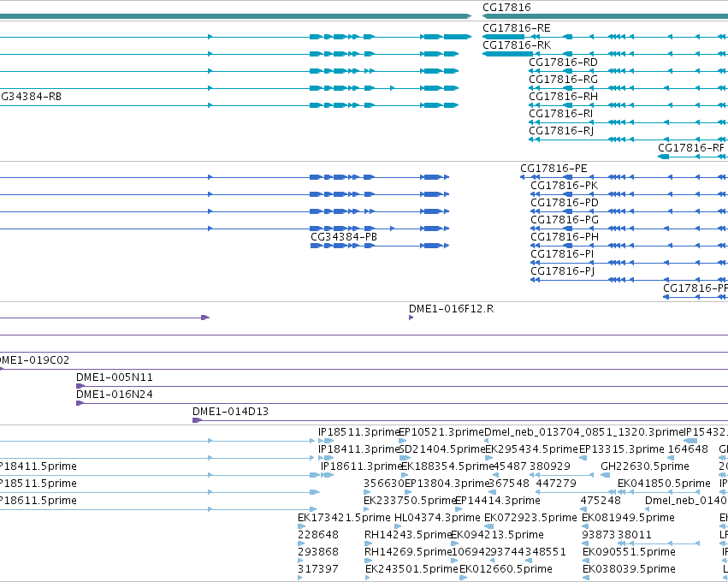This screenshot has height=582, width=728.
Task: Select feature label 447279
Action: pyautogui.click(x=556, y=484)
